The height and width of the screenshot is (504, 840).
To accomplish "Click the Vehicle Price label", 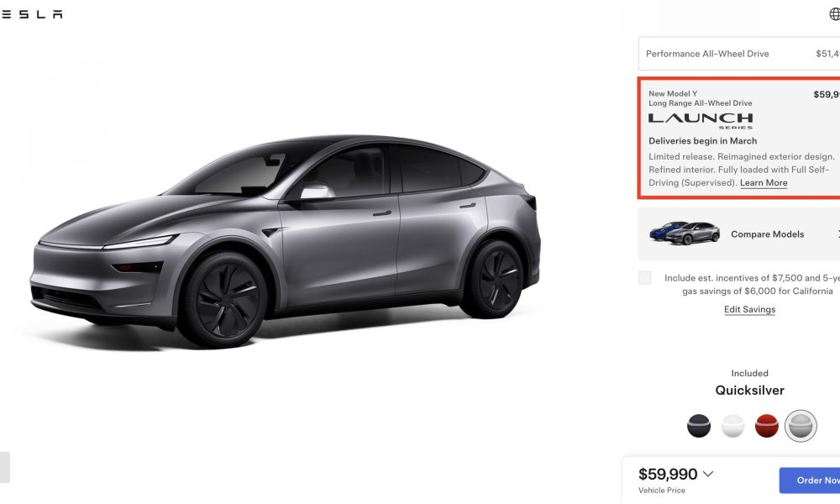I will coord(662,490).
